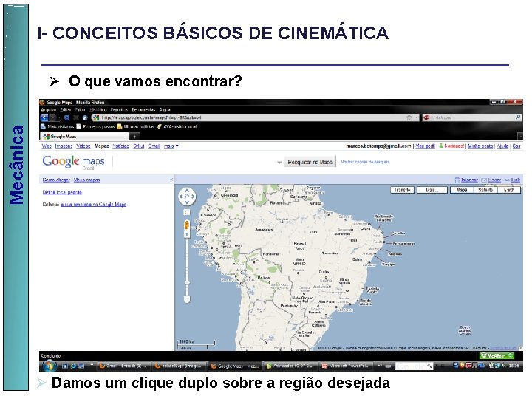The image size is (532, 399).
Task: Switch map view to Mapa
Action: pyautogui.click(x=462, y=191)
